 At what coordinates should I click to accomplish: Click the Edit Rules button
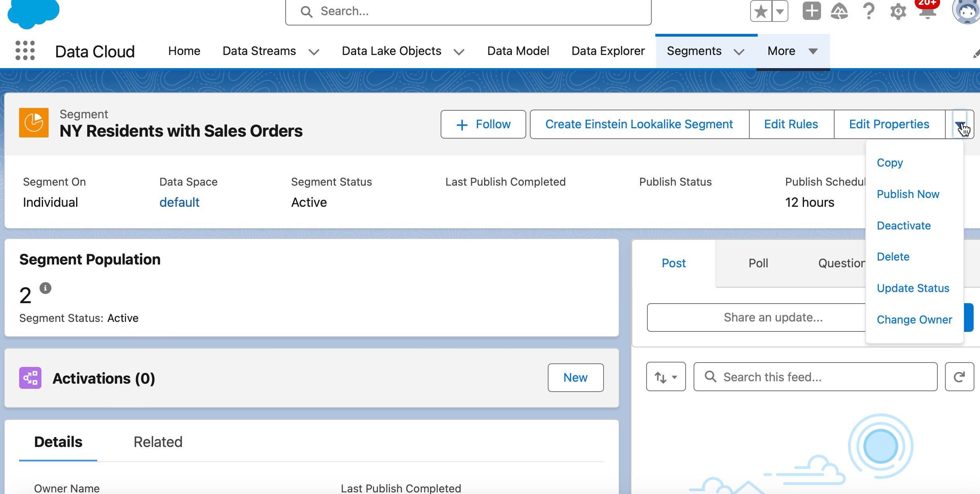pos(791,124)
